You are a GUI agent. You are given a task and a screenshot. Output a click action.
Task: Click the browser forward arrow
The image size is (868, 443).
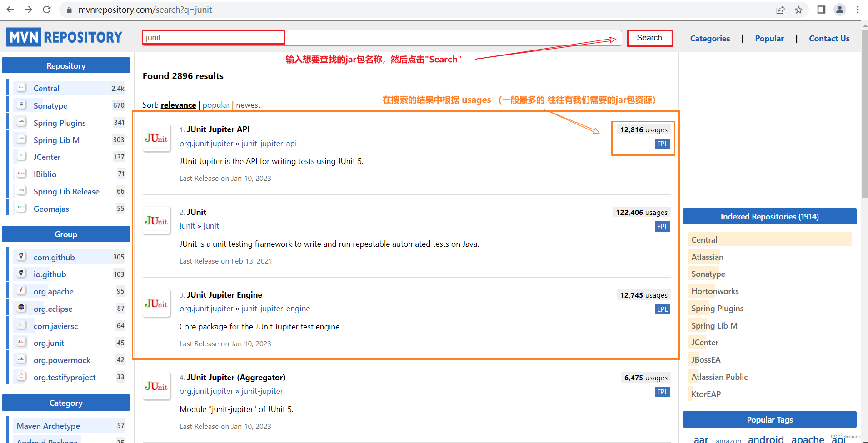pyautogui.click(x=28, y=10)
